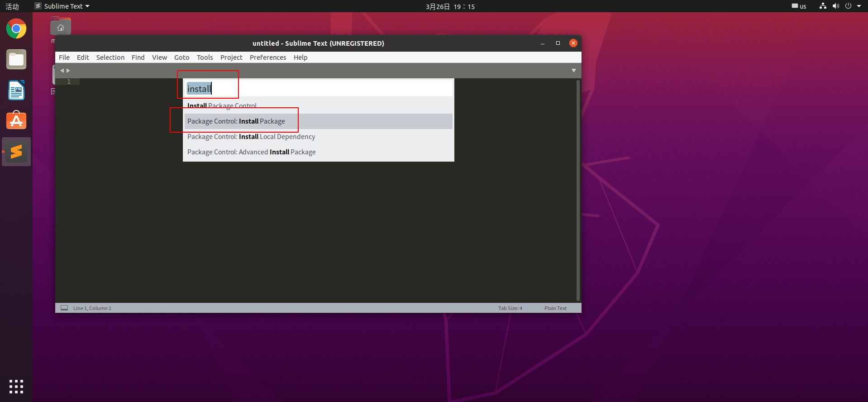This screenshot has height=402, width=868.
Task: Open the View menu
Action: coord(159,57)
